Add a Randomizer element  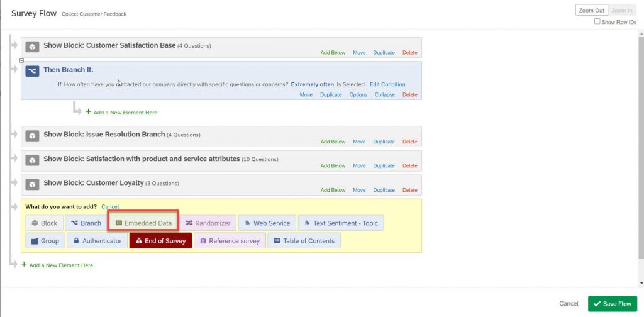208,223
